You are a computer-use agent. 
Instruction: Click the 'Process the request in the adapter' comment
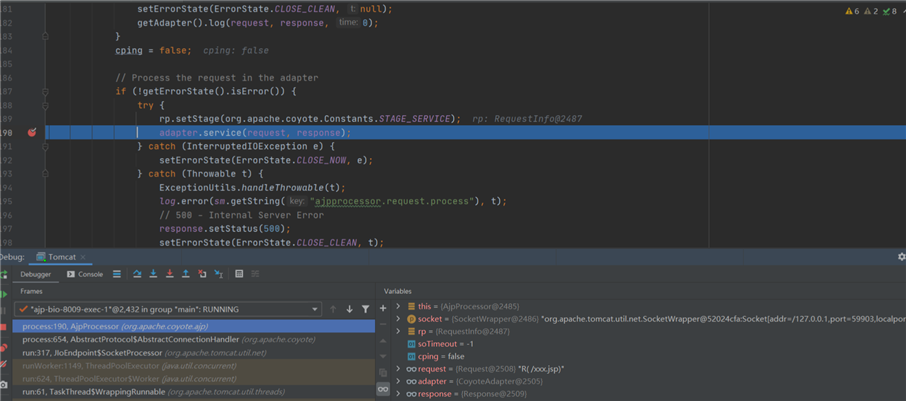[x=217, y=78]
